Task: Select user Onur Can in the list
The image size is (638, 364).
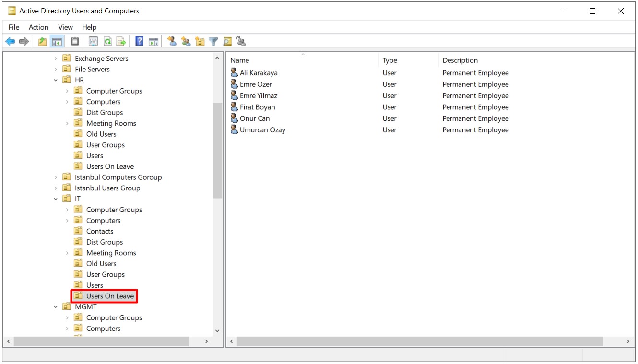Action: point(255,118)
